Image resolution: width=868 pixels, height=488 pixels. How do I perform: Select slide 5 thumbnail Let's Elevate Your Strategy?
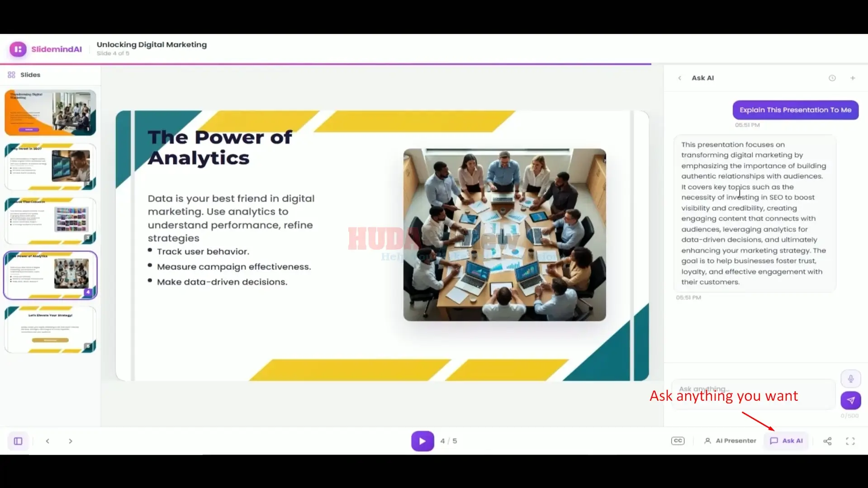click(50, 330)
